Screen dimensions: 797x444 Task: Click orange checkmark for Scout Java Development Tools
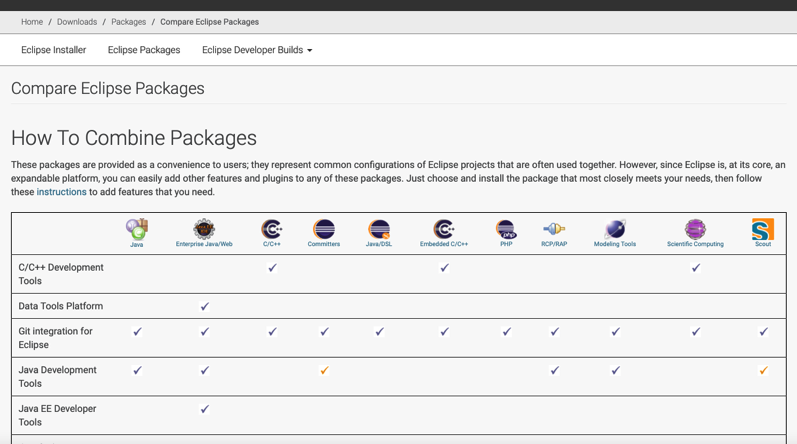point(763,371)
